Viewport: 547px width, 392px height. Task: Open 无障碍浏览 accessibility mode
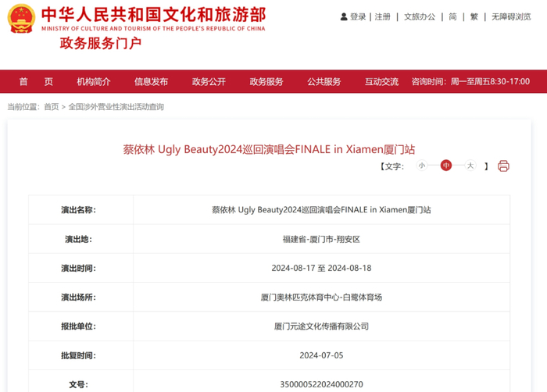point(511,16)
